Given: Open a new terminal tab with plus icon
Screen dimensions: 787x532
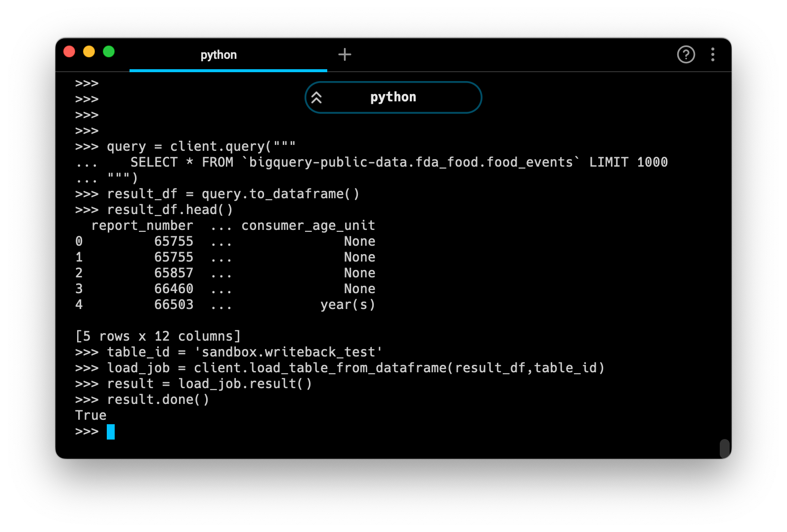Looking at the screenshot, I should pyautogui.click(x=345, y=54).
